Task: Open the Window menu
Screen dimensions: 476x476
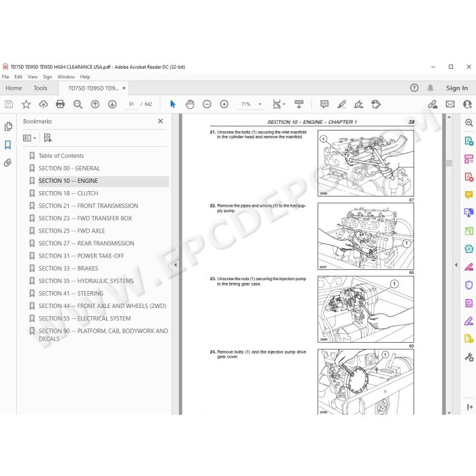Action: (x=66, y=77)
